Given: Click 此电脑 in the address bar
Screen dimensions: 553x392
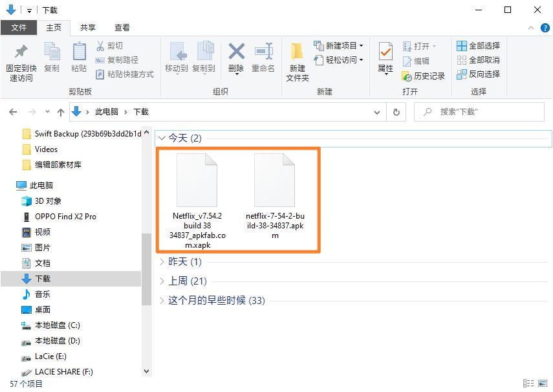Looking at the screenshot, I should [x=107, y=112].
